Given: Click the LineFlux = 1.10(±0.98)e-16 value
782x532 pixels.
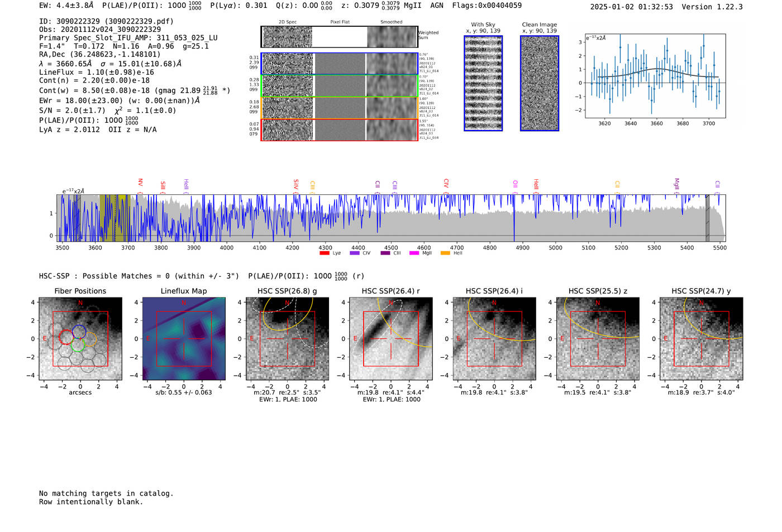Looking at the screenshot, I should point(97,73).
